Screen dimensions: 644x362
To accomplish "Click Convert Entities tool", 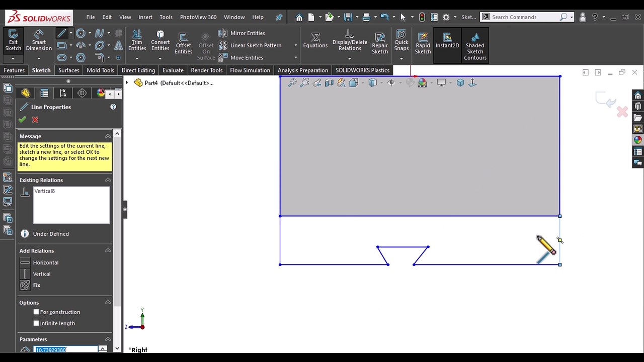I will point(160,40).
